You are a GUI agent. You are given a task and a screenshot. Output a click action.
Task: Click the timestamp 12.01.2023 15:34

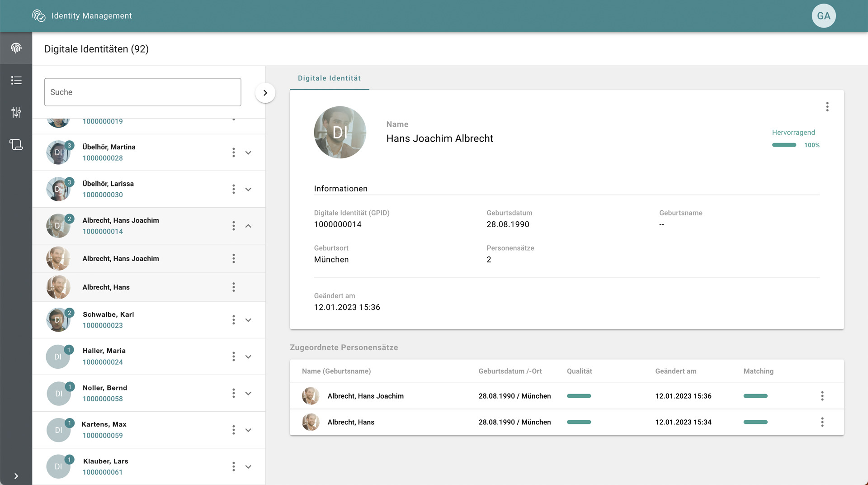coord(683,422)
